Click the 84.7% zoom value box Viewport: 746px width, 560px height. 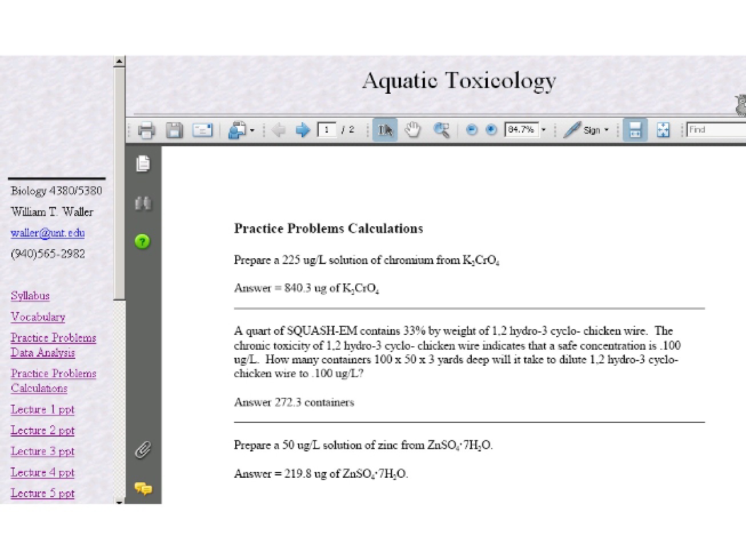pyautogui.click(x=522, y=130)
